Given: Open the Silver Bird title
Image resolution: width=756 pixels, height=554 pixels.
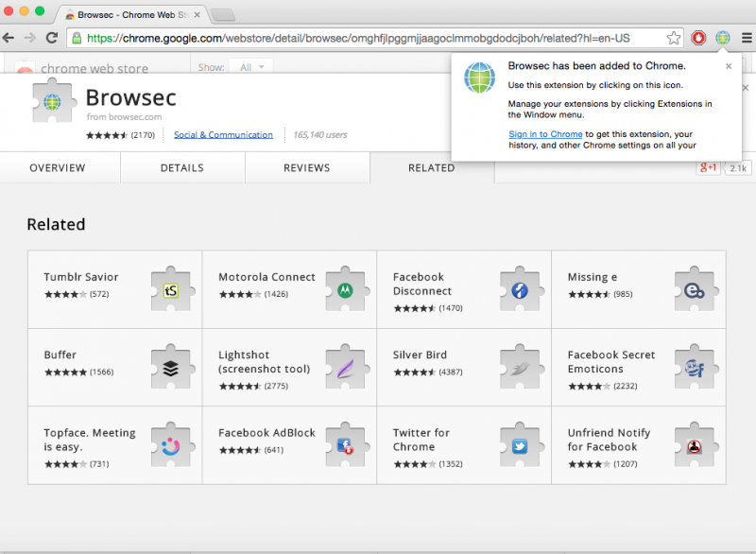Looking at the screenshot, I should 420,355.
